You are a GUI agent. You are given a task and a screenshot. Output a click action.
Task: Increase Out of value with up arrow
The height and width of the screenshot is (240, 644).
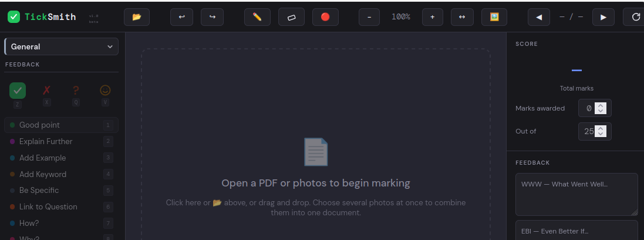tap(601, 129)
